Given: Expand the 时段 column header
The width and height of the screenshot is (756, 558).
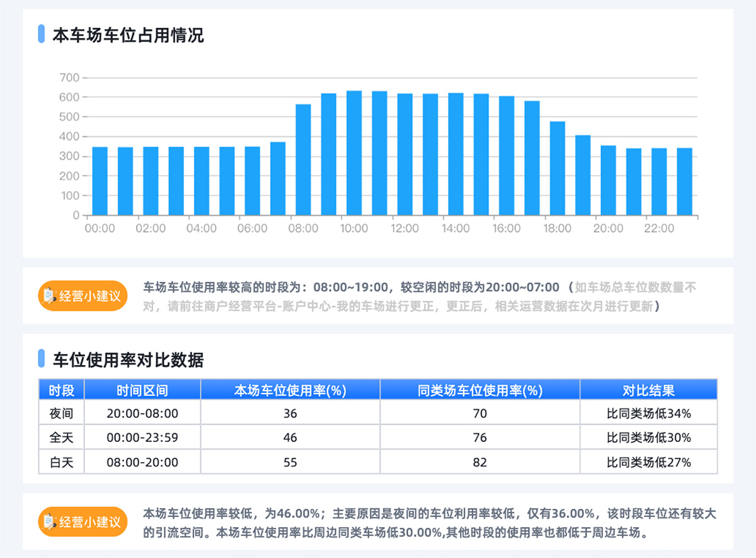Looking at the screenshot, I should [61, 390].
